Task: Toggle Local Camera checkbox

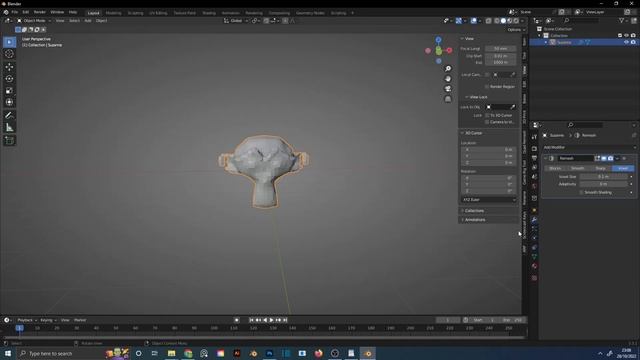Action: (x=487, y=75)
